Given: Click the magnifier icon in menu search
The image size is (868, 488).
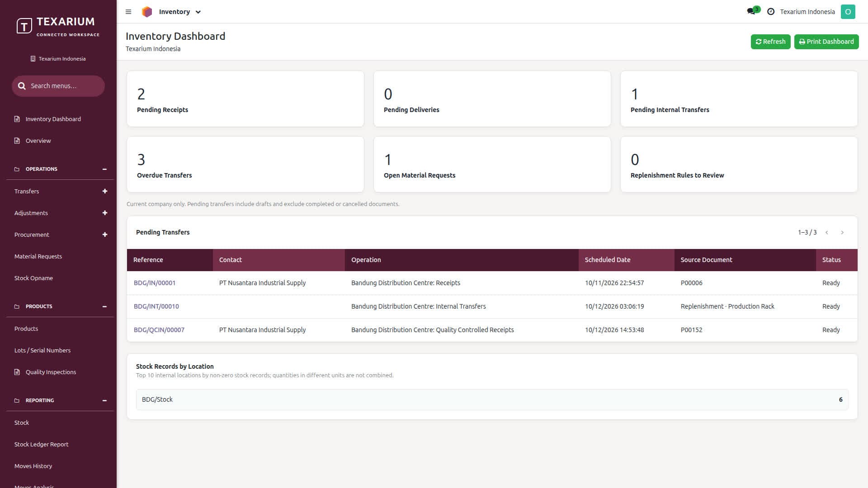Looking at the screenshot, I should coord(22,86).
